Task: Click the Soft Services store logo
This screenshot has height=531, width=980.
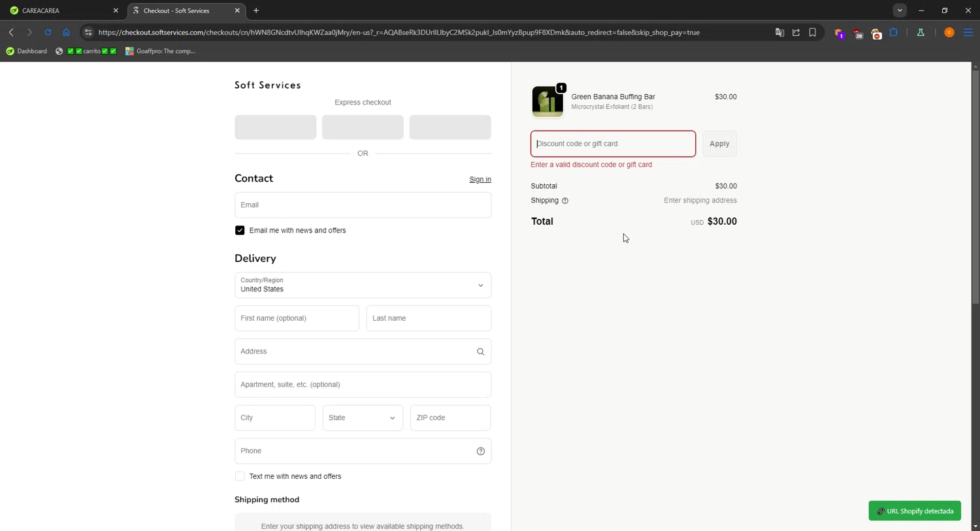Action: point(268,85)
